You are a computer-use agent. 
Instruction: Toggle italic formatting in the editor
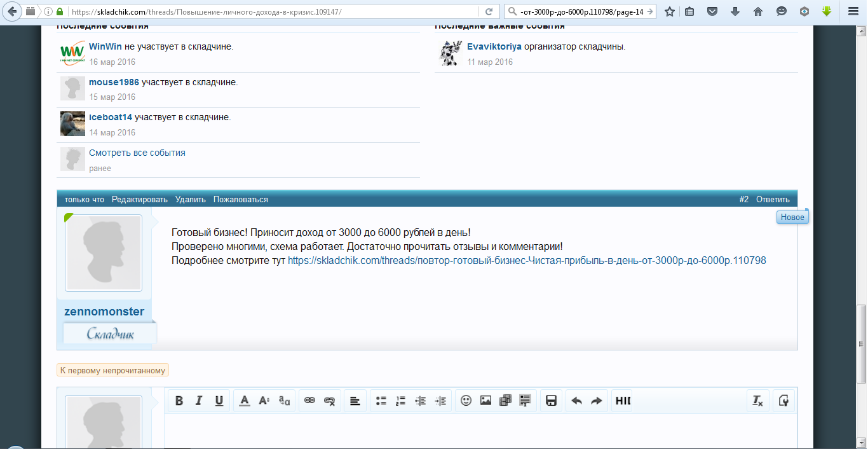point(199,401)
